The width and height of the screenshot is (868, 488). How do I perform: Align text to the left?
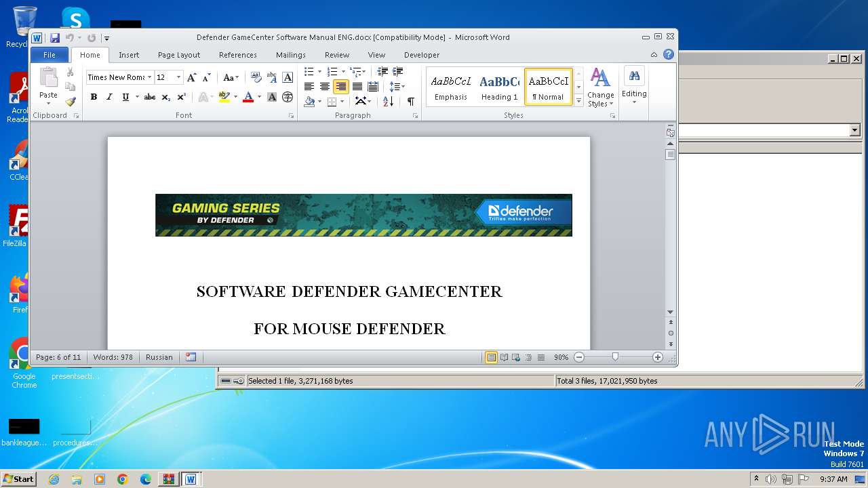pos(309,86)
